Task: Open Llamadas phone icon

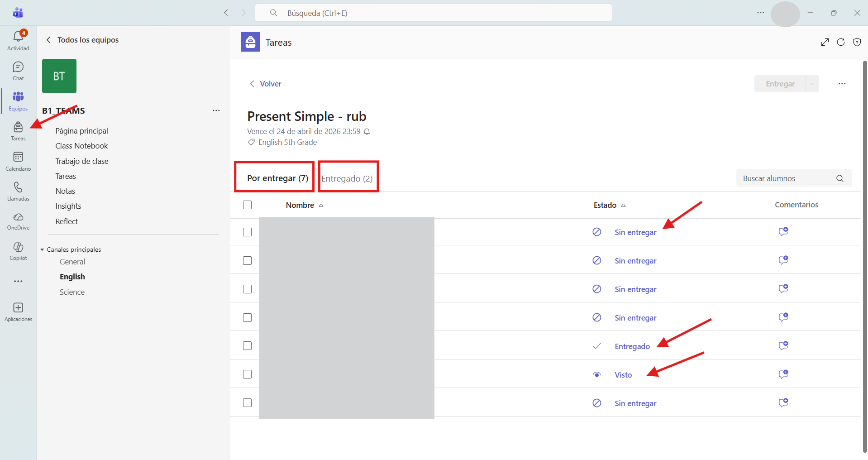Action: pyautogui.click(x=18, y=192)
